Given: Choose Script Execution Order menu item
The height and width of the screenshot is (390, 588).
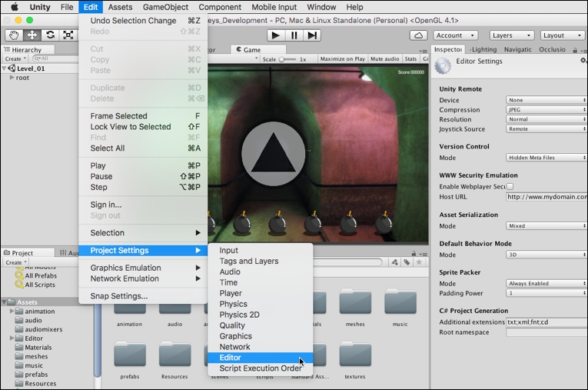Looking at the screenshot, I should click(261, 368).
